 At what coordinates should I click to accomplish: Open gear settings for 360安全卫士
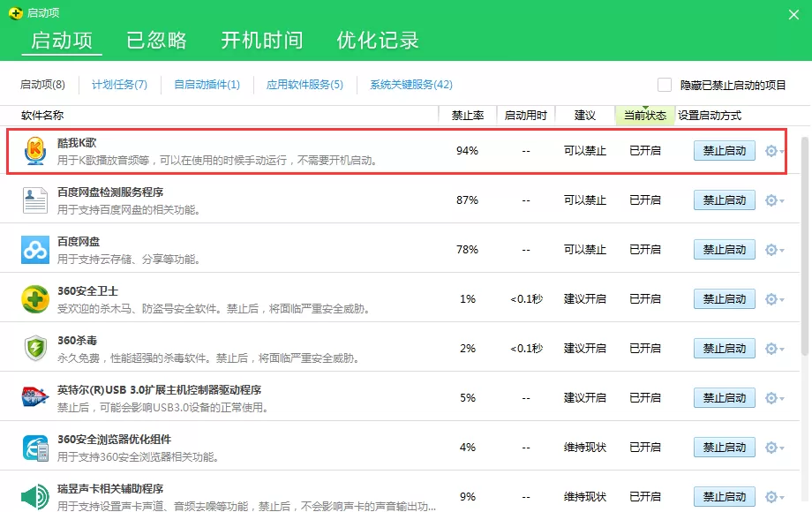pos(774,299)
